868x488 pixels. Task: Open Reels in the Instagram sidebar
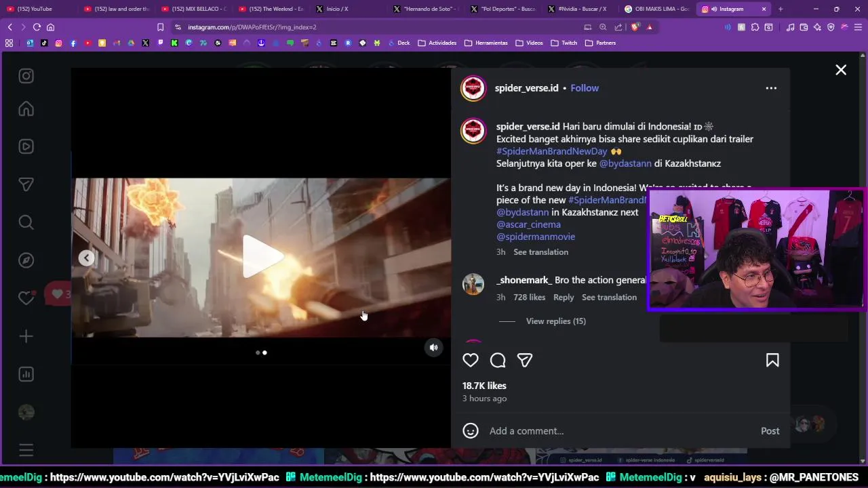(x=26, y=146)
